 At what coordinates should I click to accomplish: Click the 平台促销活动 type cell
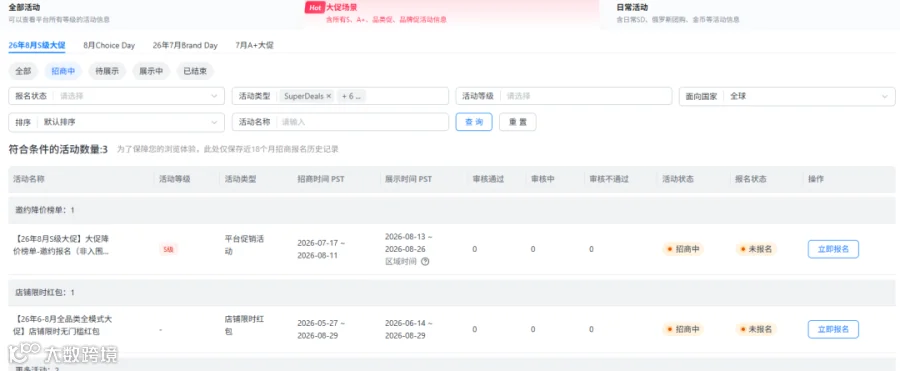(x=244, y=244)
